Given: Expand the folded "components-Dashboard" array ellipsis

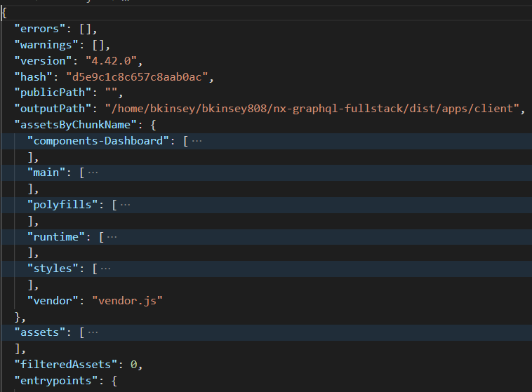Looking at the screenshot, I should pos(197,141).
